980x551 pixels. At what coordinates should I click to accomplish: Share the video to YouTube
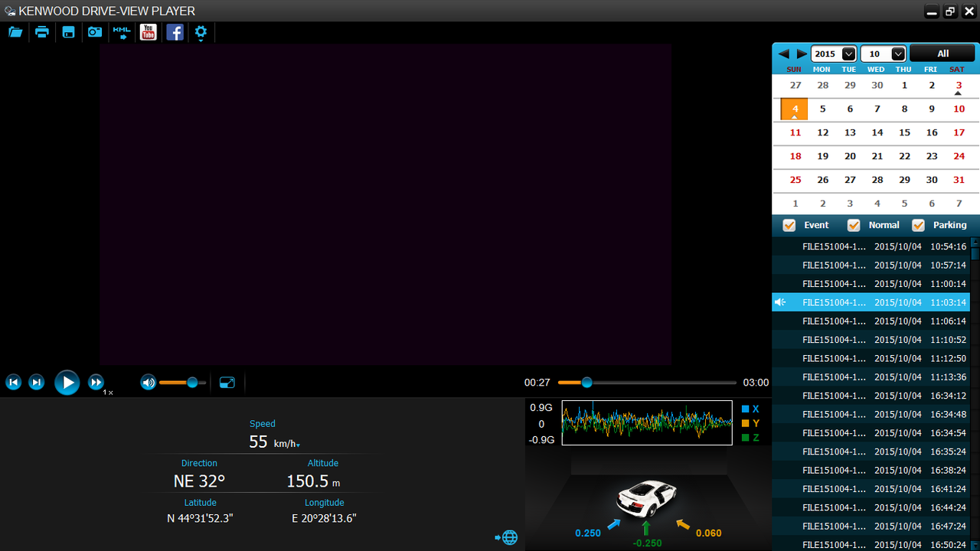point(148,32)
